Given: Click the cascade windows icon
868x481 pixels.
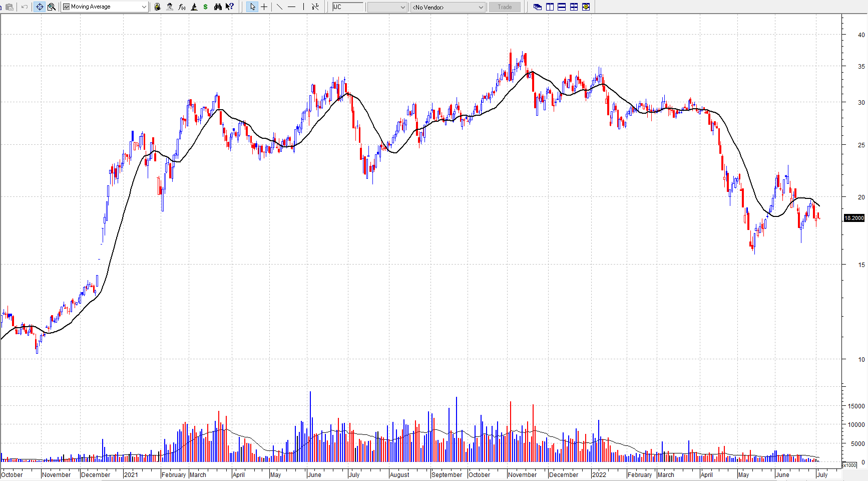Looking at the screenshot, I should tap(538, 7).
